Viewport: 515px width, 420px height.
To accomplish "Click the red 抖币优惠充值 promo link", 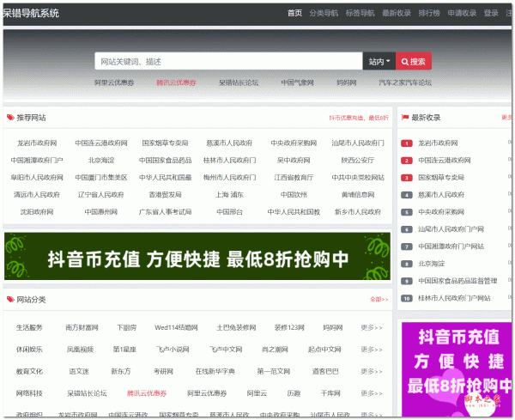I will (x=359, y=118).
